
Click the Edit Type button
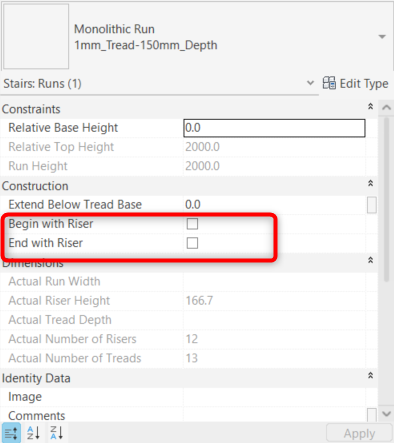[355, 83]
